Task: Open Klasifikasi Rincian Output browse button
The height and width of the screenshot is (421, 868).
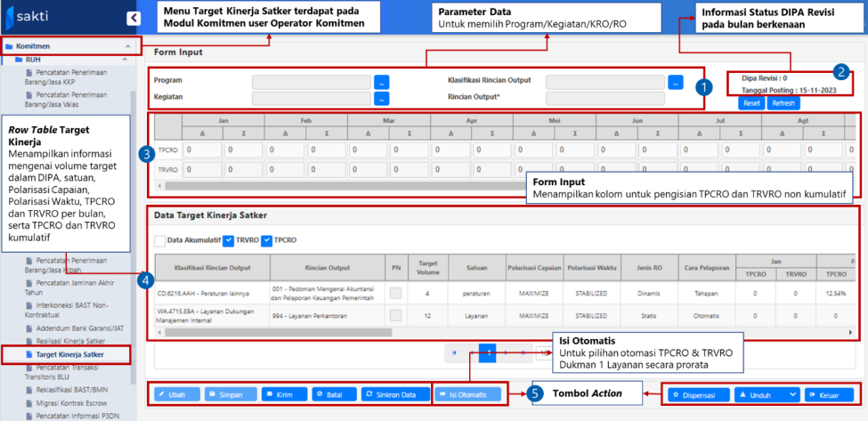Action: [x=676, y=81]
